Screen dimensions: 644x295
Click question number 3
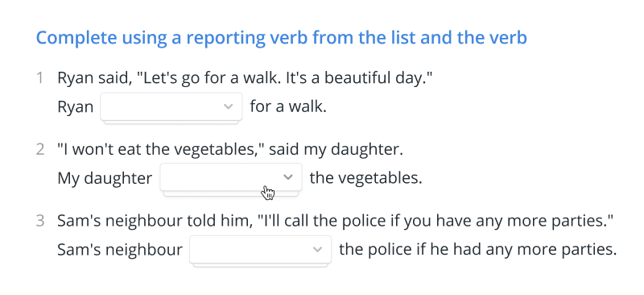pos(39,221)
